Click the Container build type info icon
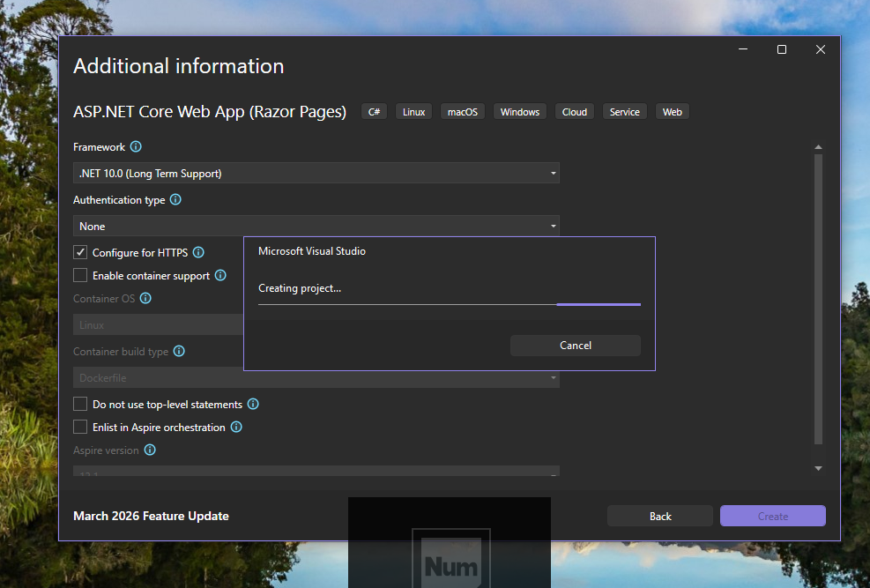This screenshot has height=588, width=870. click(x=179, y=352)
